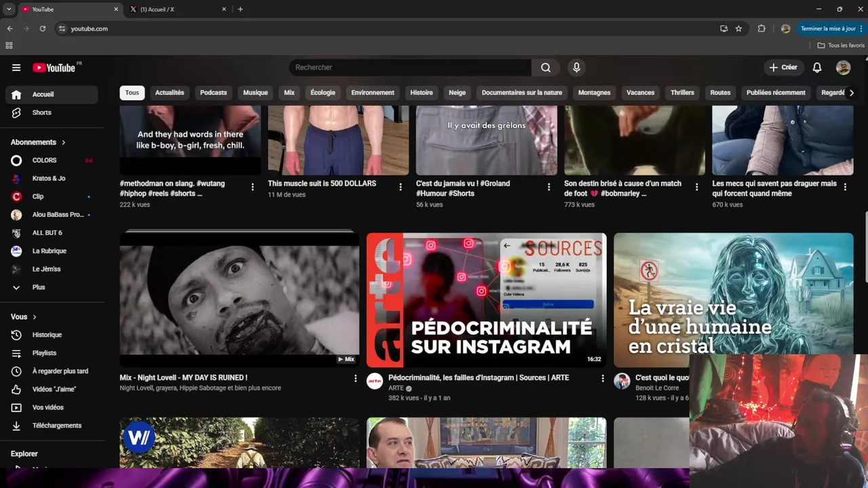Reload the page
868x488 pixels.
click(42, 28)
